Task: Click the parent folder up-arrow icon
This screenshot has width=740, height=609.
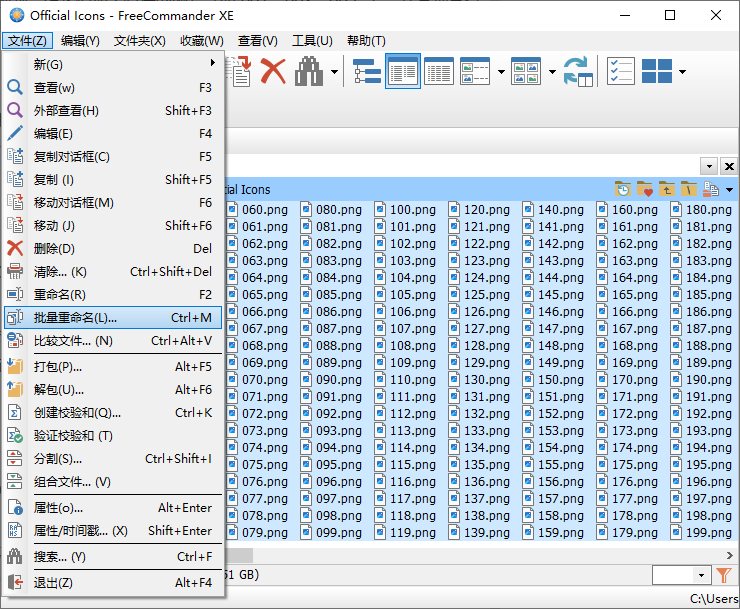Action: coord(667,189)
